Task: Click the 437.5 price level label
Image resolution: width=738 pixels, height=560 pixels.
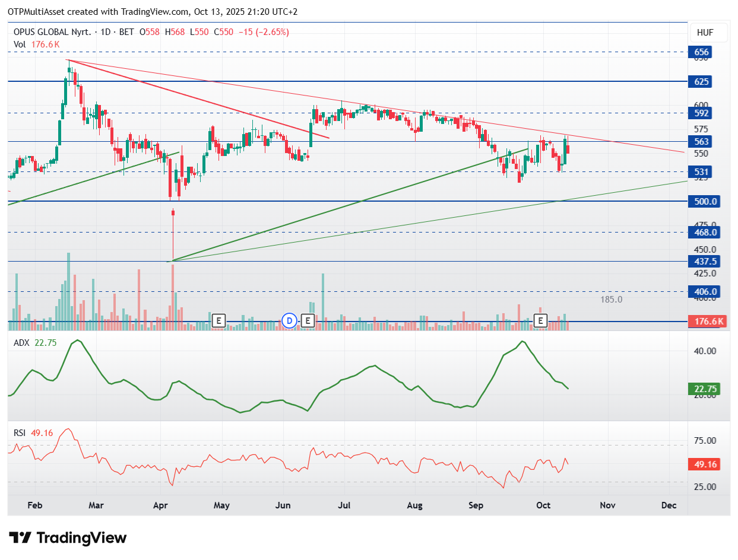Action: click(705, 261)
